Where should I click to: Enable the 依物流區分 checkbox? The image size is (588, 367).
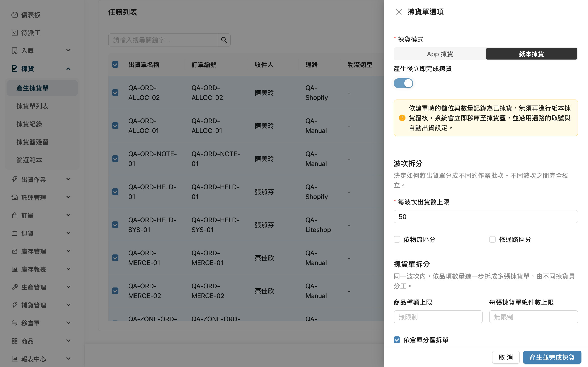click(x=397, y=240)
